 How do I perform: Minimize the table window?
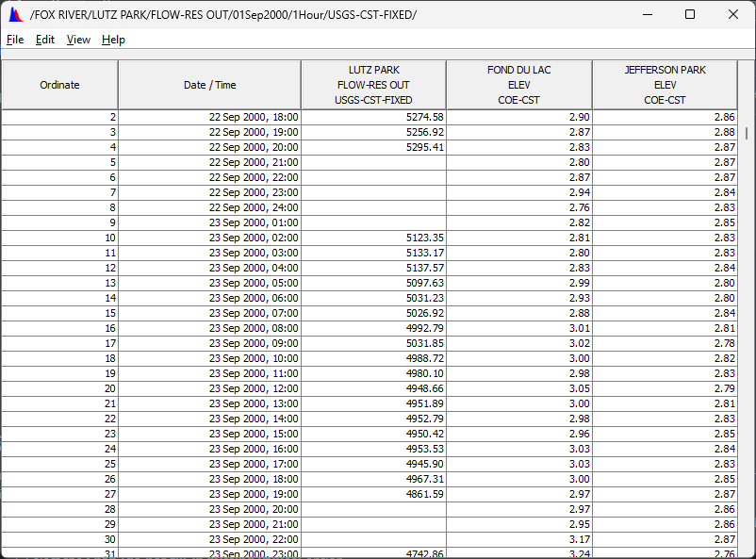tap(648, 14)
